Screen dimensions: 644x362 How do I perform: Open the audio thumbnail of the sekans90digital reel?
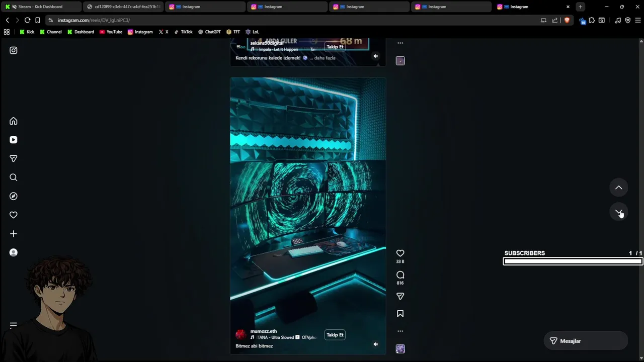(x=400, y=61)
